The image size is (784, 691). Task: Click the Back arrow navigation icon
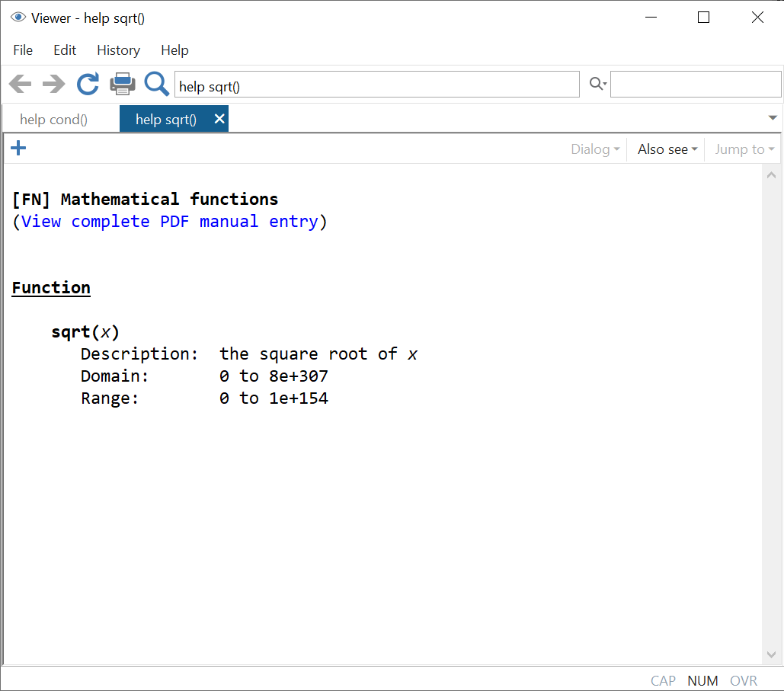(20, 84)
